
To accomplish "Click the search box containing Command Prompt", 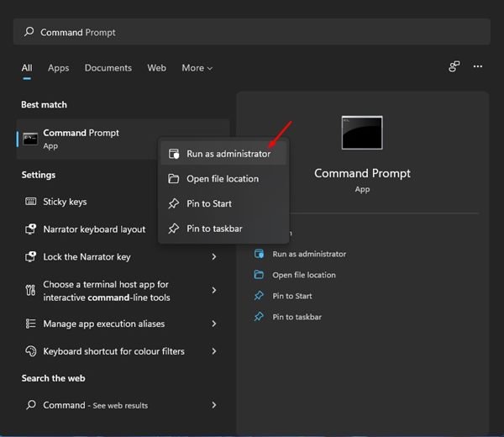I will point(252,32).
